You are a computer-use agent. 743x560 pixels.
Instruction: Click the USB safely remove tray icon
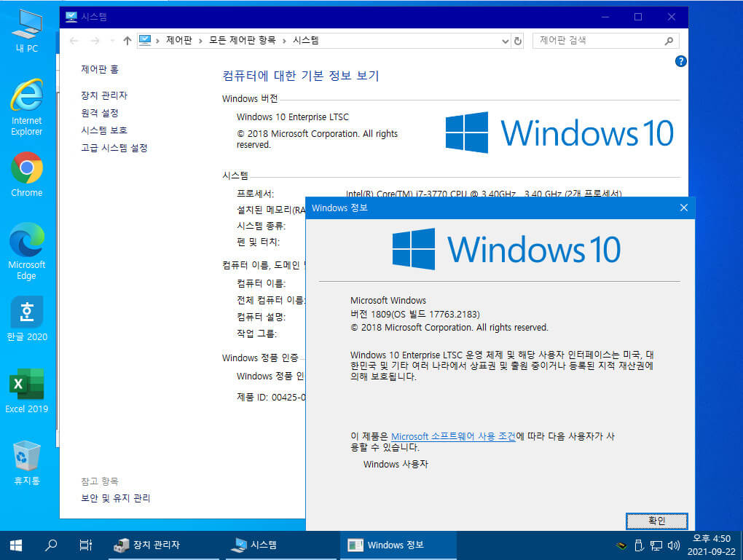(639, 545)
